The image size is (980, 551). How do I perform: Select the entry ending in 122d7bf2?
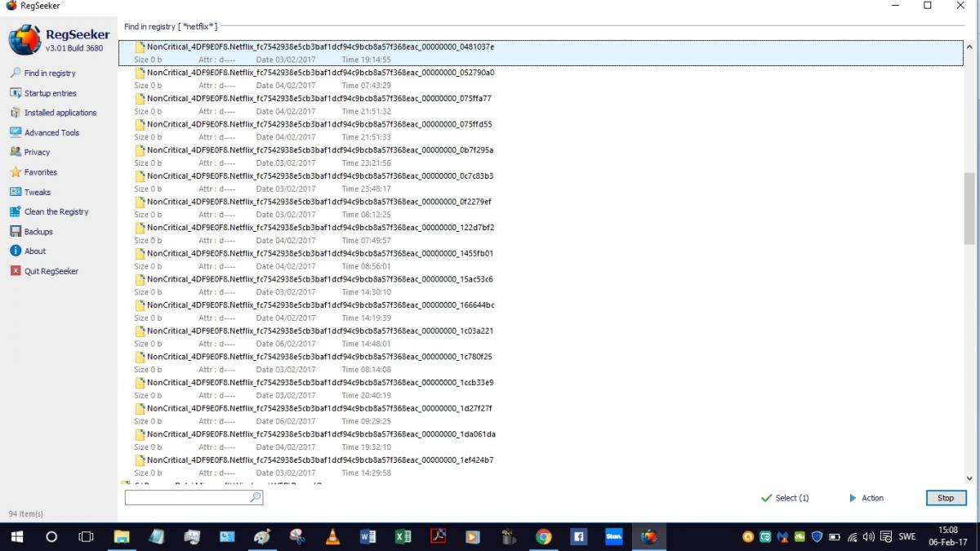(541, 233)
